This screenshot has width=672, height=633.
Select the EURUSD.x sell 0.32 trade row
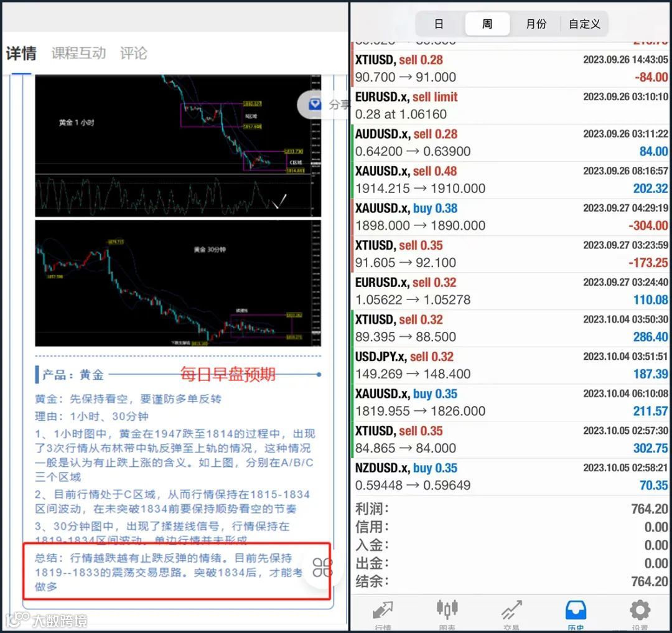511,291
